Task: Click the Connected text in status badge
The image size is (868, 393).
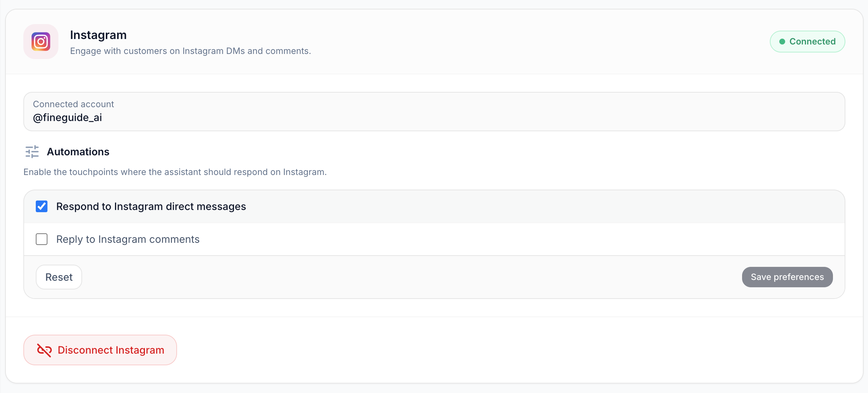Action: pyautogui.click(x=813, y=42)
